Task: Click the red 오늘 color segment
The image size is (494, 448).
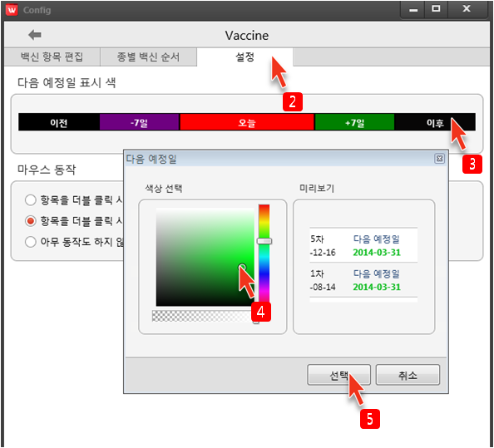Action: point(247,122)
